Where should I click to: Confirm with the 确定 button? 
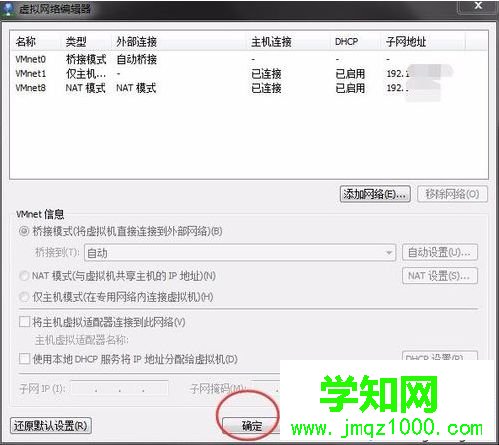(251, 426)
